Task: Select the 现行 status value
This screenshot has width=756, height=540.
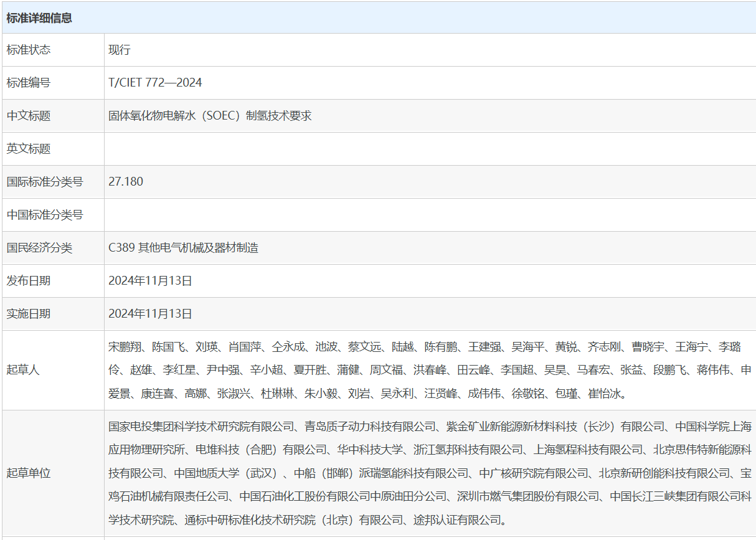Action: [119, 50]
